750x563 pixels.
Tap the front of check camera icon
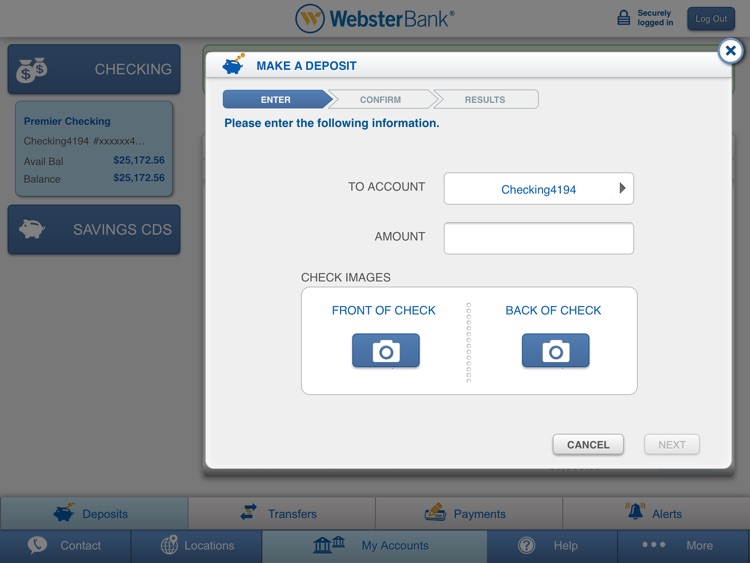point(386,351)
